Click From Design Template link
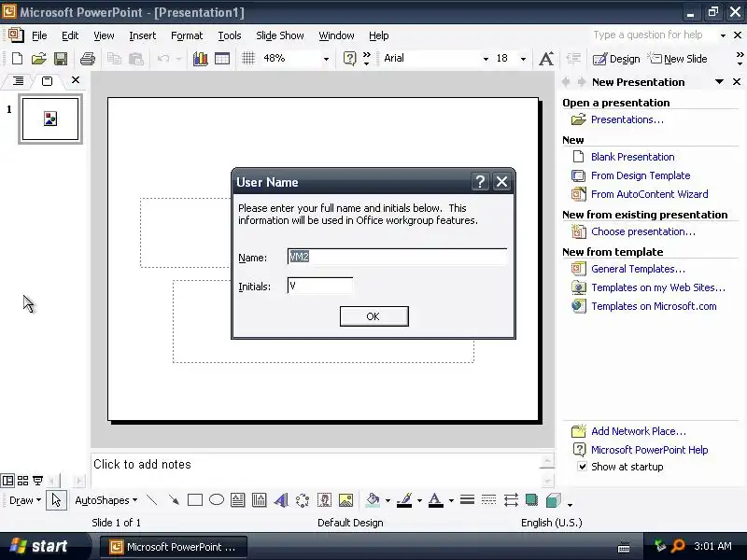The height and width of the screenshot is (560, 747). pyautogui.click(x=641, y=175)
